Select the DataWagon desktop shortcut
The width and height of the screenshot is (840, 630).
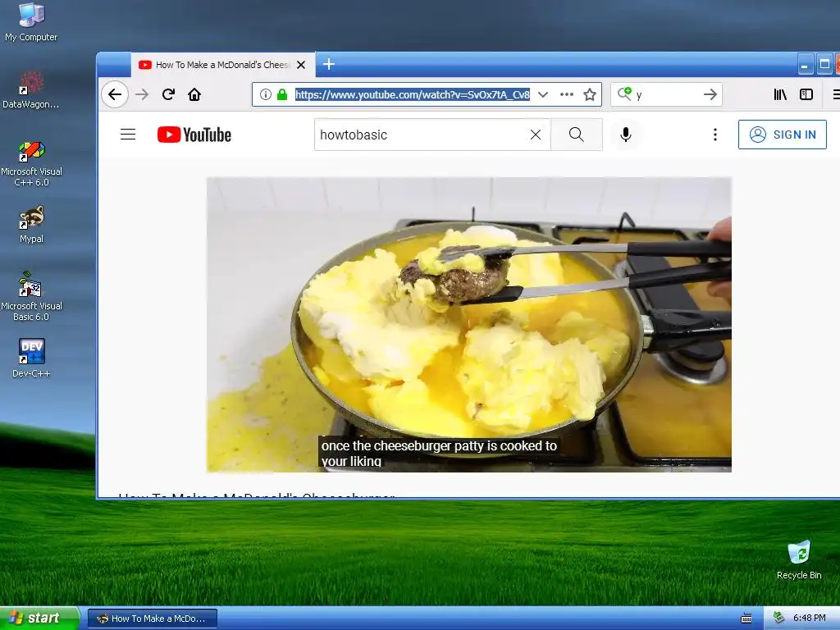tap(31, 90)
